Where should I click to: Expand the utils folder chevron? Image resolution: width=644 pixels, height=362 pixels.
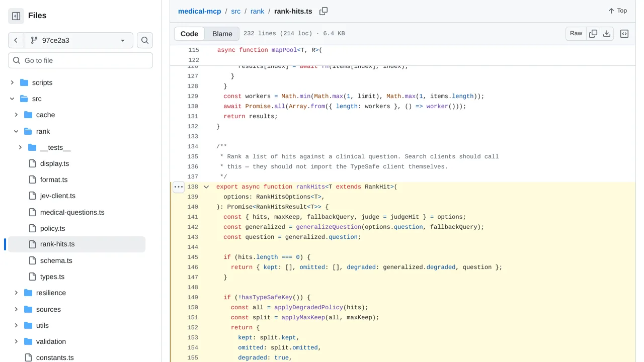pyautogui.click(x=16, y=325)
